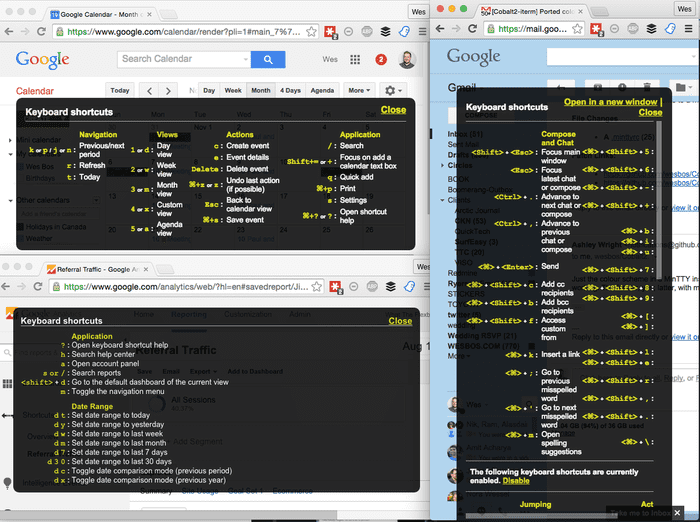Switch Calendar to 4 Days view
Screen dimensions: 700x522
(290, 91)
